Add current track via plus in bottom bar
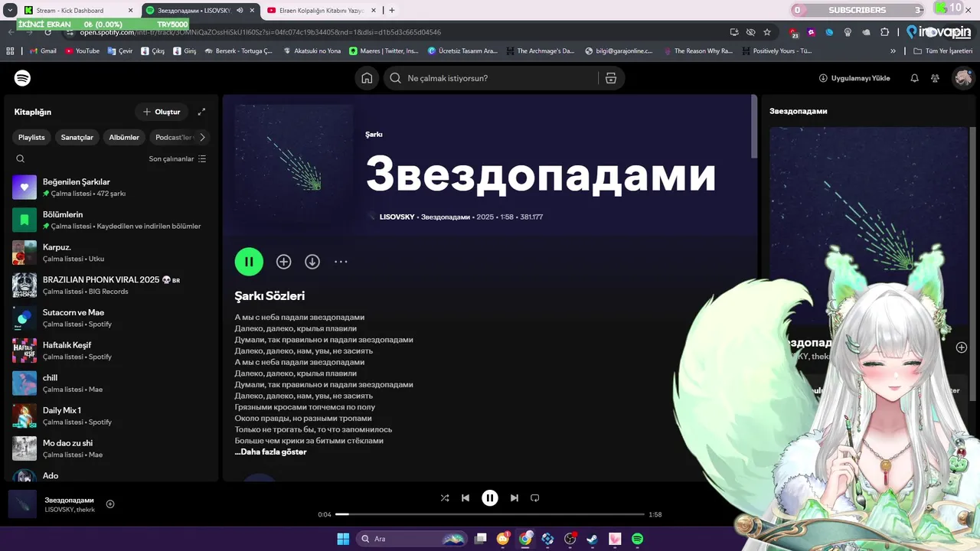Screen dimensions: 980x551 click(110, 504)
